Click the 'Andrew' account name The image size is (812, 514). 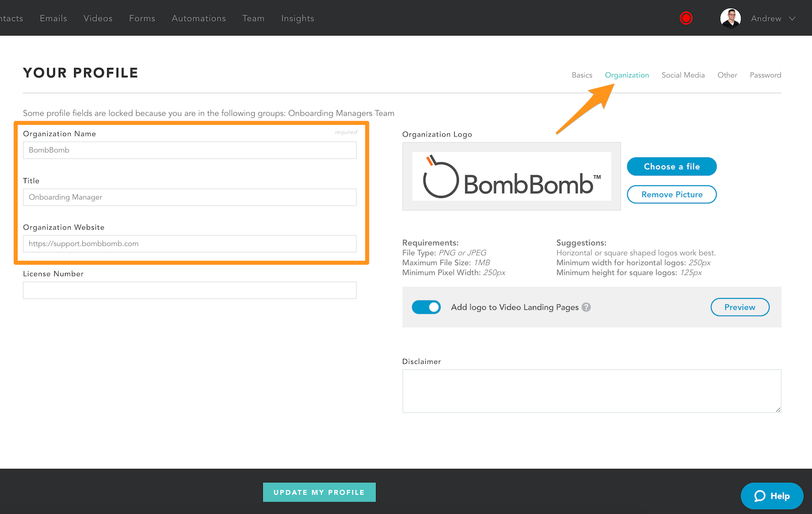tap(766, 18)
